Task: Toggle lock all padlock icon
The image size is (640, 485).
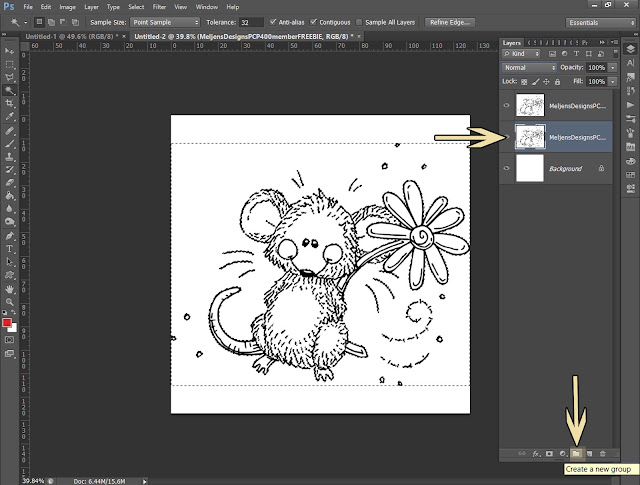Action: [x=557, y=82]
